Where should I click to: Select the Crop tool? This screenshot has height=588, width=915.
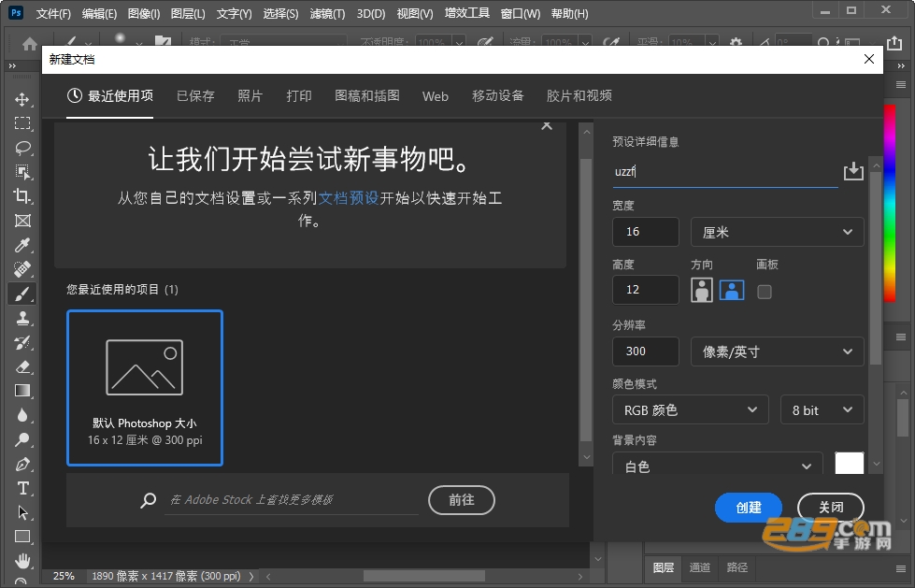point(22,196)
